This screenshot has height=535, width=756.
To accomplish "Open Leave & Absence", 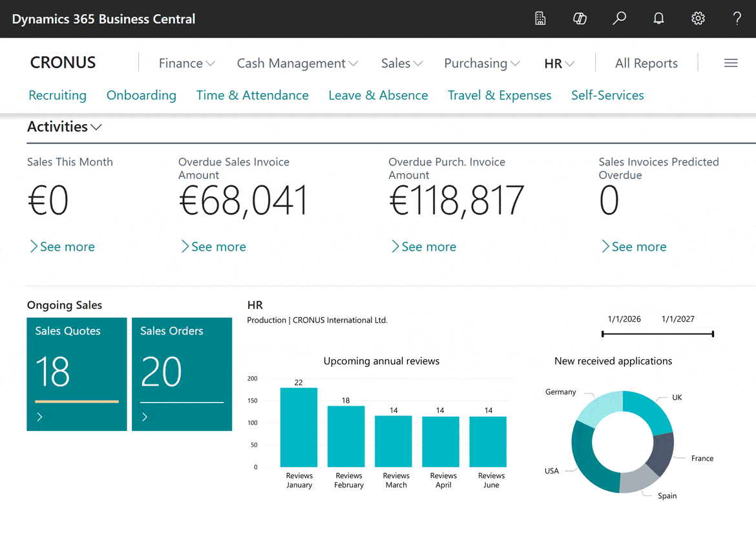I will tap(378, 96).
